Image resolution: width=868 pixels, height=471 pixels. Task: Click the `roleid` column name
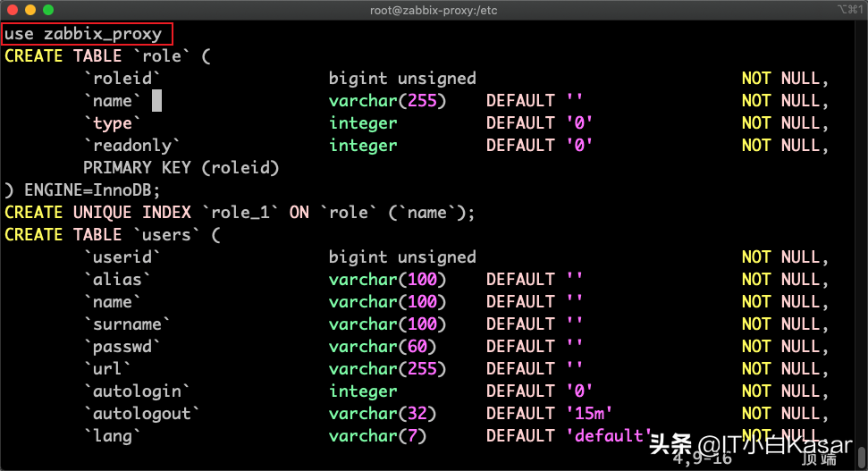(122, 79)
